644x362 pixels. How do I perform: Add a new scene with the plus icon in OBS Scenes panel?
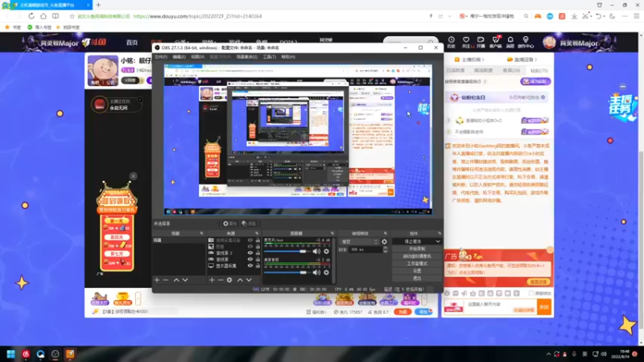pyautogui.click(x=156, y=280)
